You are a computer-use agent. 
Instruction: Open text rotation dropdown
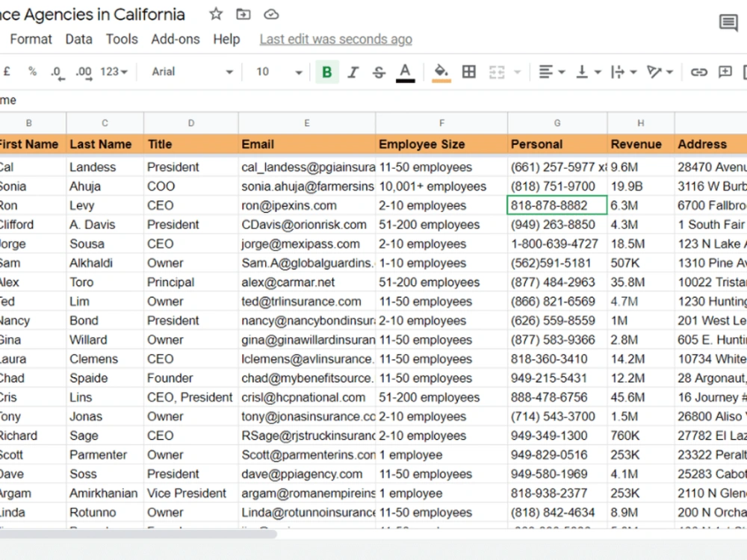(x=660, y=72)
